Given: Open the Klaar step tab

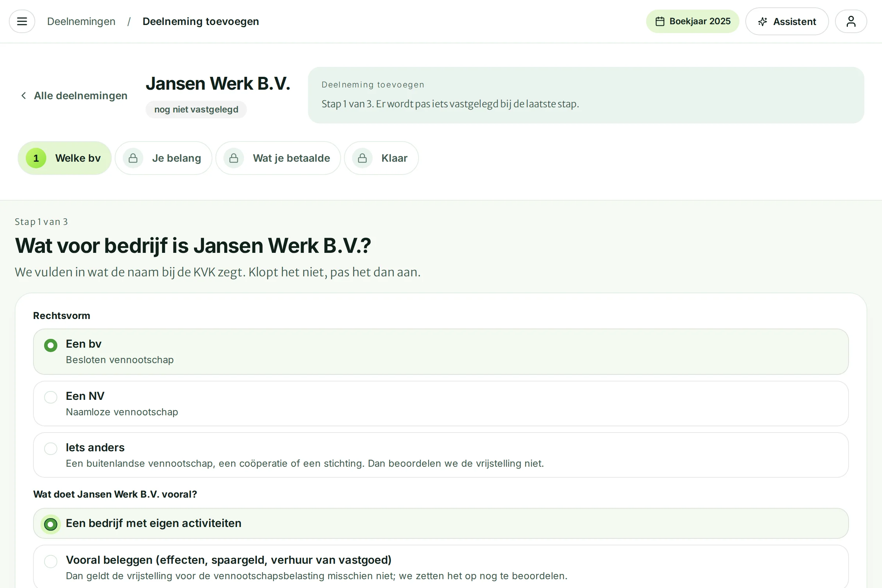Looking at the screenshot, I should [381, 158].
